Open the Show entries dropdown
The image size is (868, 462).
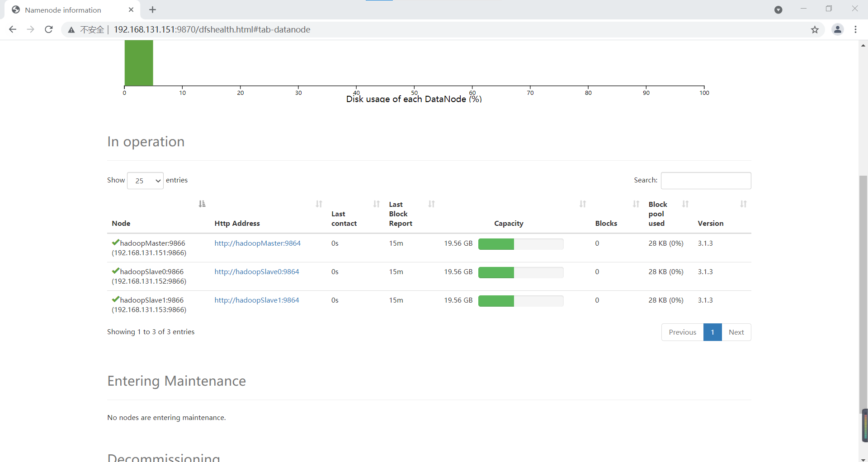click(145, 181)
